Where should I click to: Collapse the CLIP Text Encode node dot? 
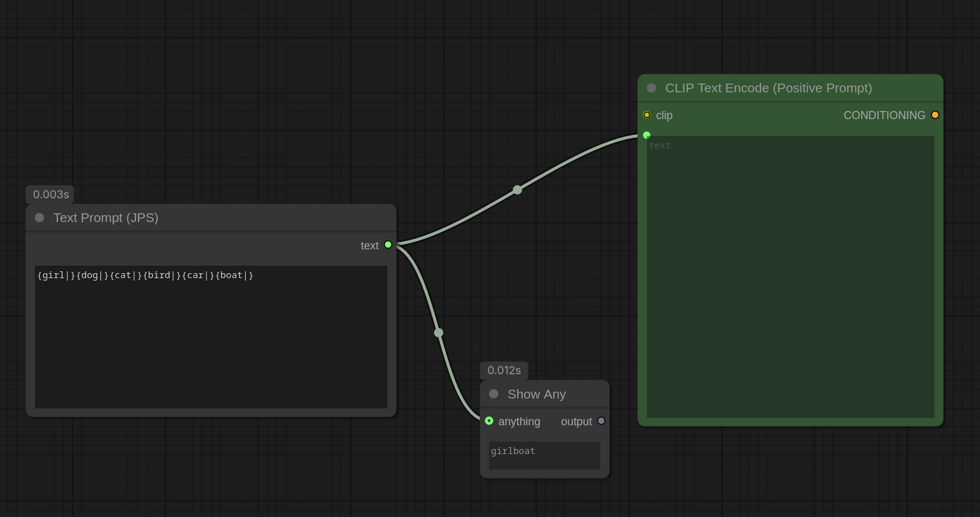pos(651,88)
